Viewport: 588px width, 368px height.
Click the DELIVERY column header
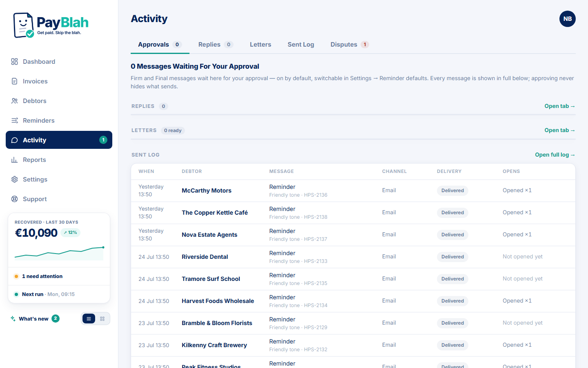click(x=449, y=171)
